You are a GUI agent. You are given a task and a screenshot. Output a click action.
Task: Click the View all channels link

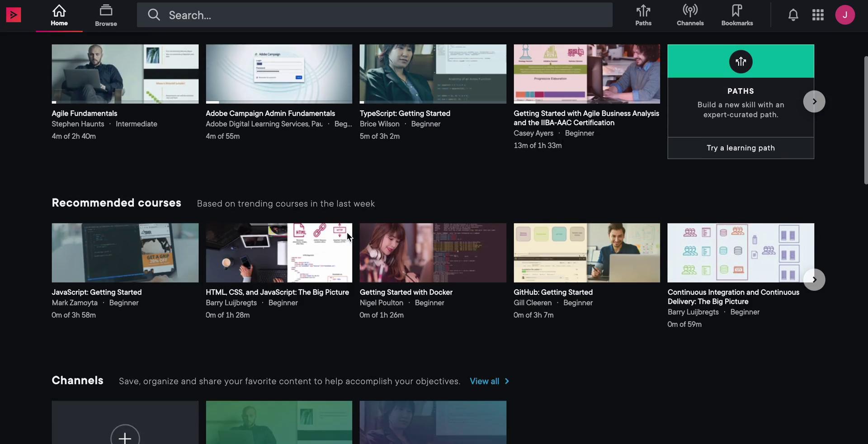pos(484,381)
